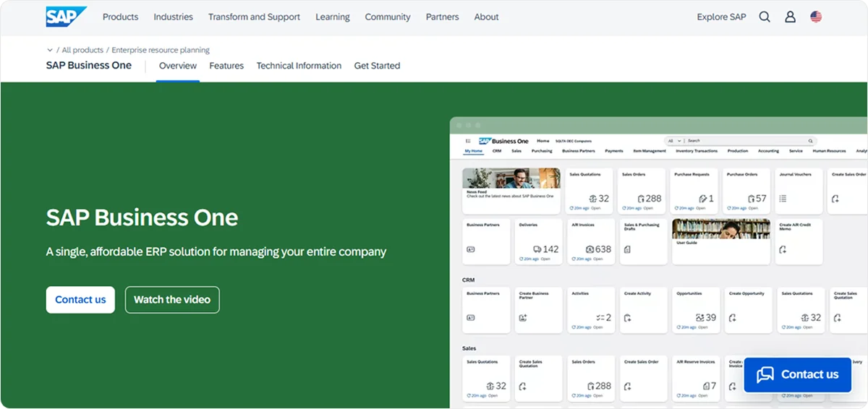Open the About menu

(x=487, y=17)
